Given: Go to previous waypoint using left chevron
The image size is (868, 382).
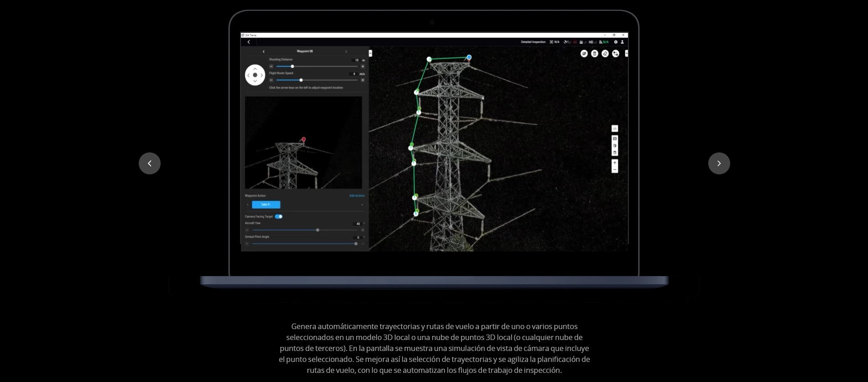Looking at the screenshot, I should coord(264,52).
